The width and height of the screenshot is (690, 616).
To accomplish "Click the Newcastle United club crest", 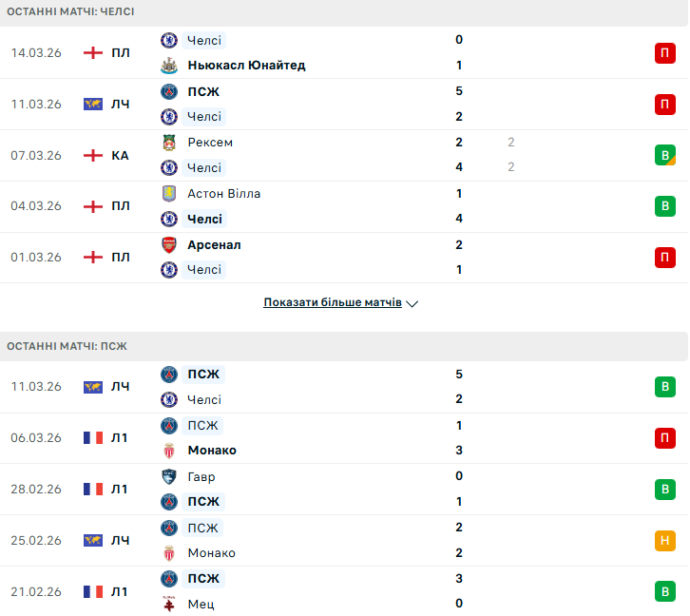I will [169, 66].
